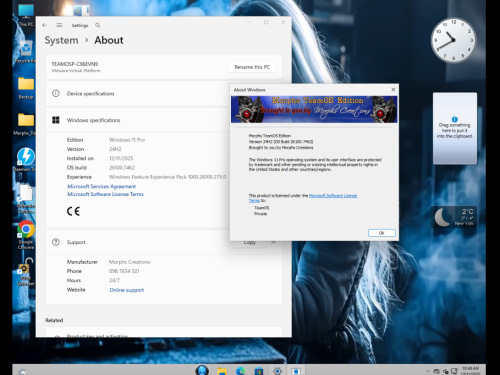This screenshot has width=500, height=375.
Task: Click the Rename this PC button
Action: pos(252,67)
